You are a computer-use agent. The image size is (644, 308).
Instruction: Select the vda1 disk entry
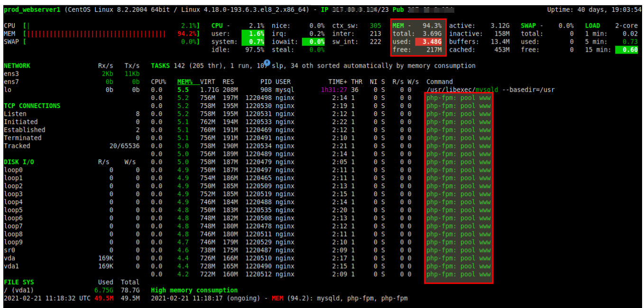[x=11, y=266]
